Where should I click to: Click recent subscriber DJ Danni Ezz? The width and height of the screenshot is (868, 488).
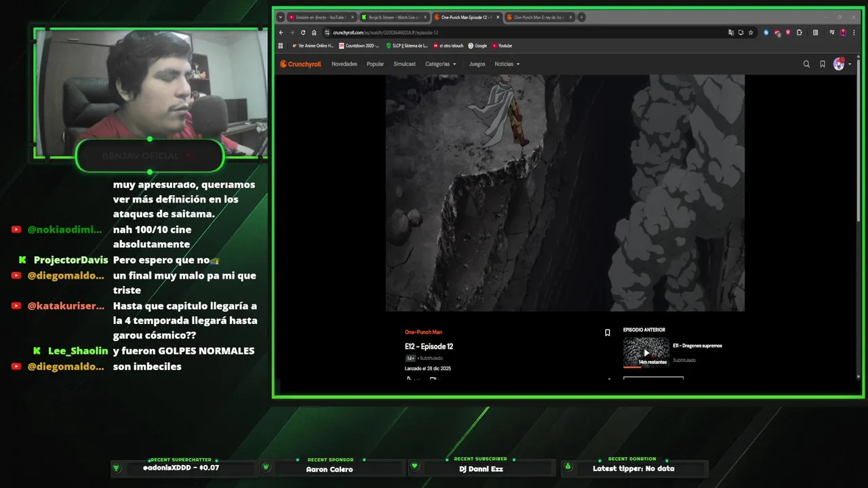point(481,469)
